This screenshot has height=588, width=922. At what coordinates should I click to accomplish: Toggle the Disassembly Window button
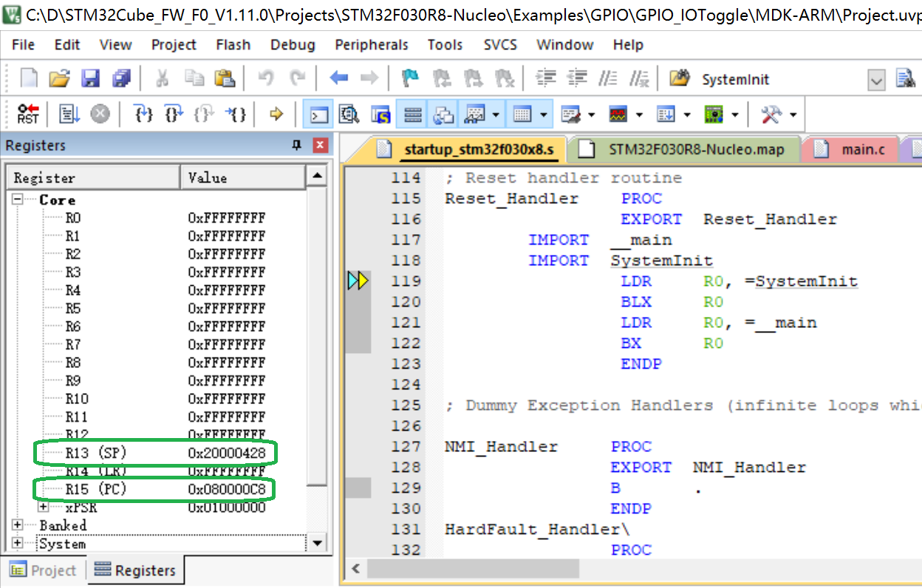pyautogui.click(x=349, y=114)
